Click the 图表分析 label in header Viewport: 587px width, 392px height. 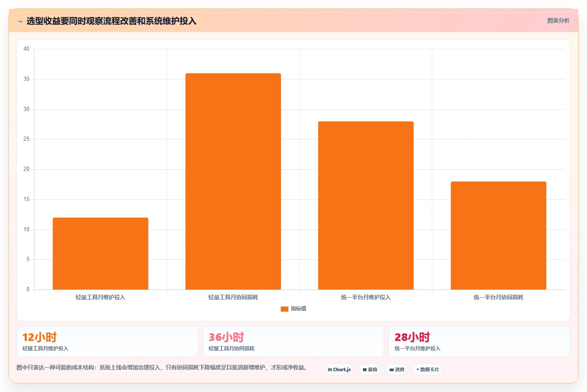point(558,20)
